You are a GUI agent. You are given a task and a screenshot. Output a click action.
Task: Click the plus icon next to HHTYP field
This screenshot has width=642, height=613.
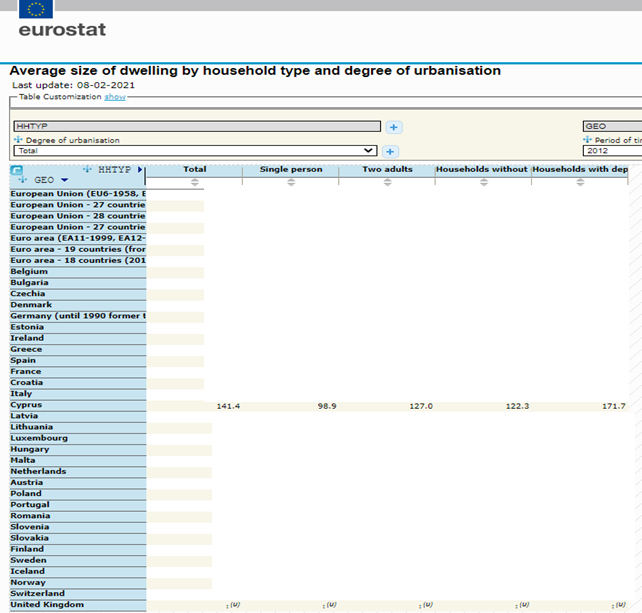point(394,127)
